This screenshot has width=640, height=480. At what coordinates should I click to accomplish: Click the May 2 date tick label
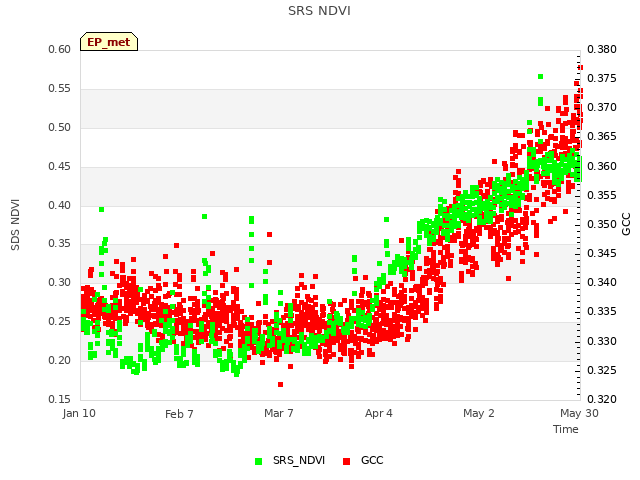(x=479, y=413)
